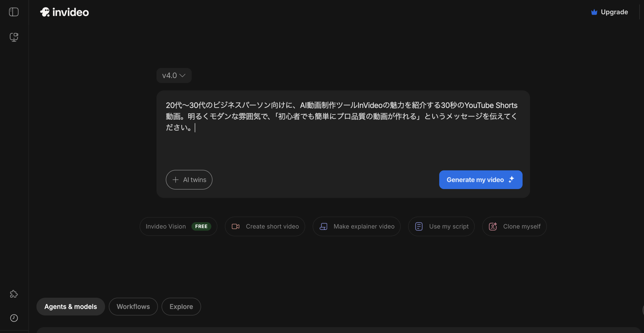The width and height of the screenshot is (644, 333).
Task: Click the Use my script document icon
Action: [419, 226]
